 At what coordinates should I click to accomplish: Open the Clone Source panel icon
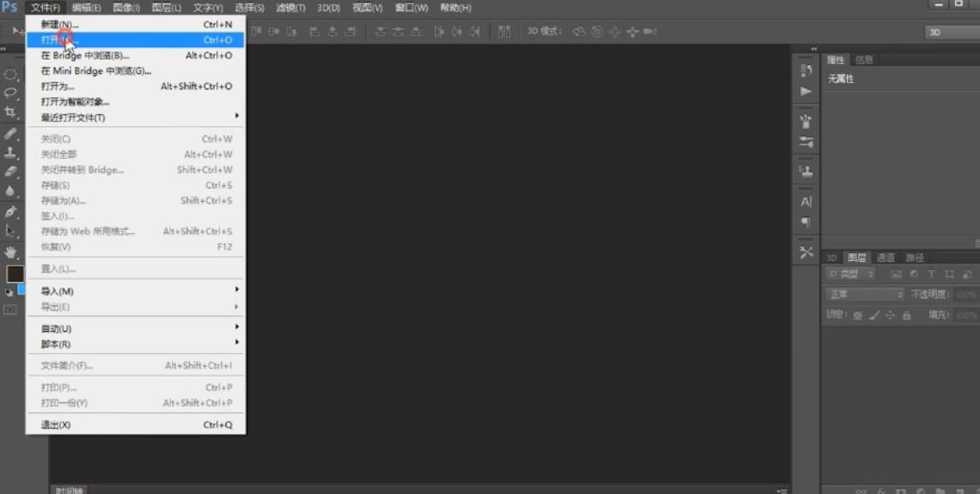(x=806, y=172)
